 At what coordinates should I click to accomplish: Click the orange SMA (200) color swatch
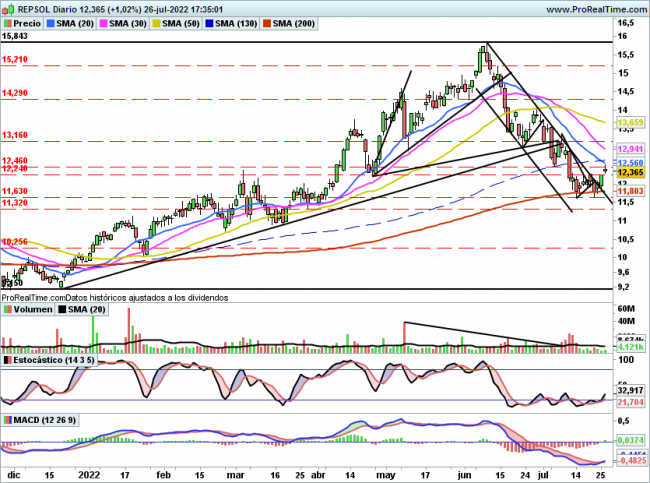(x=267, y=24)
